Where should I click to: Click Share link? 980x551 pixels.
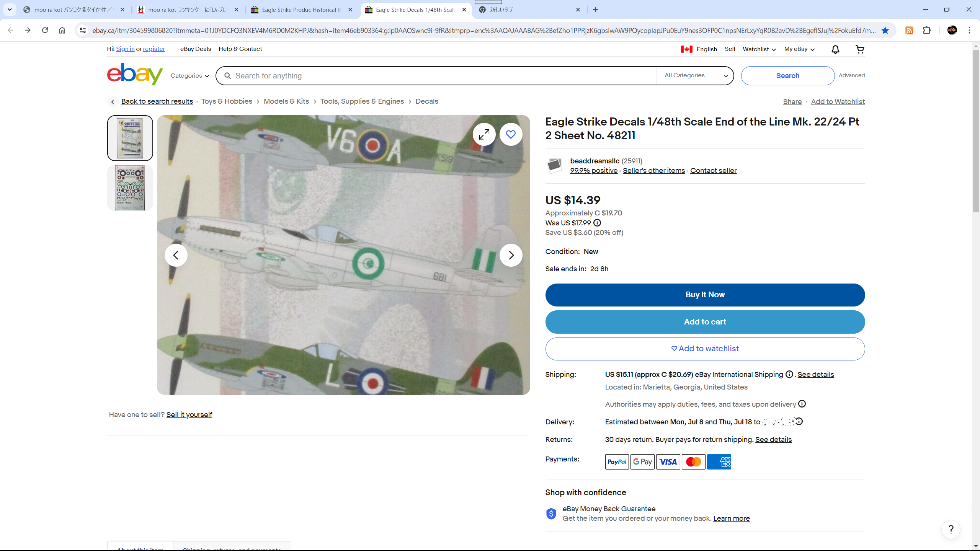tap(792, 102)
